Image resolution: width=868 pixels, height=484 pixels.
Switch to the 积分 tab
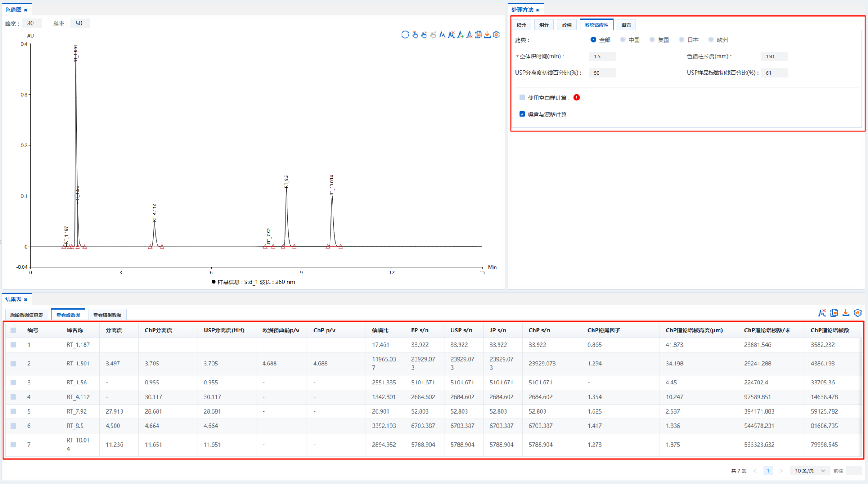pos(521,25)
